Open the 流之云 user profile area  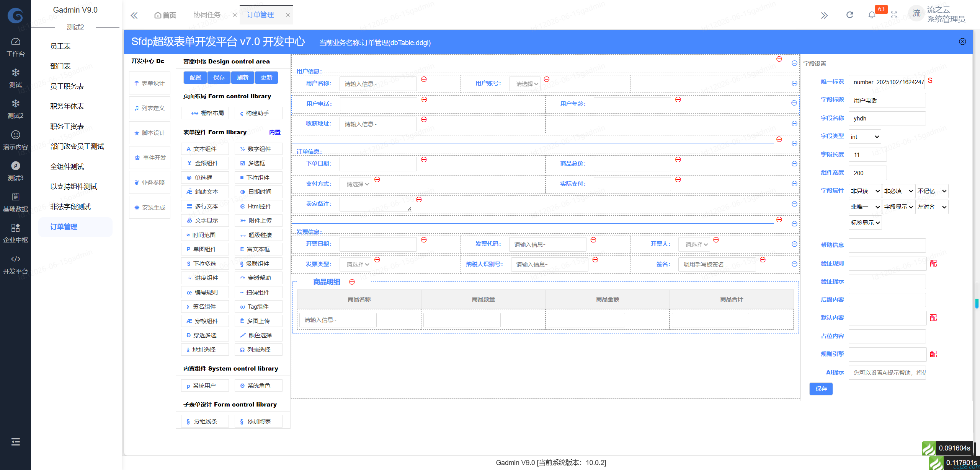click(938, 15)
